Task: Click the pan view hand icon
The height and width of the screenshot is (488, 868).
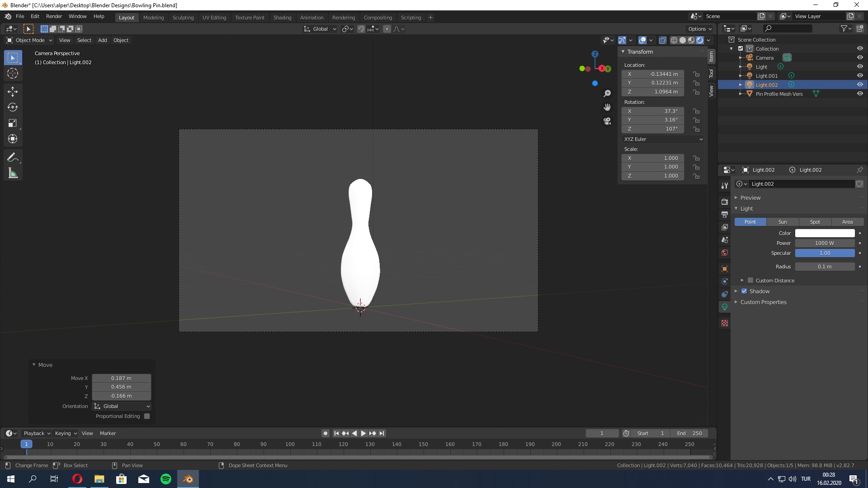Action: tap(607, 108)
